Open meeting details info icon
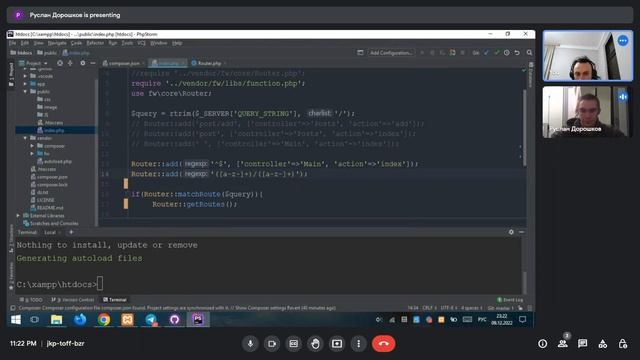The height and width of the screenshot is (360, 640). [x=542, y=344]
